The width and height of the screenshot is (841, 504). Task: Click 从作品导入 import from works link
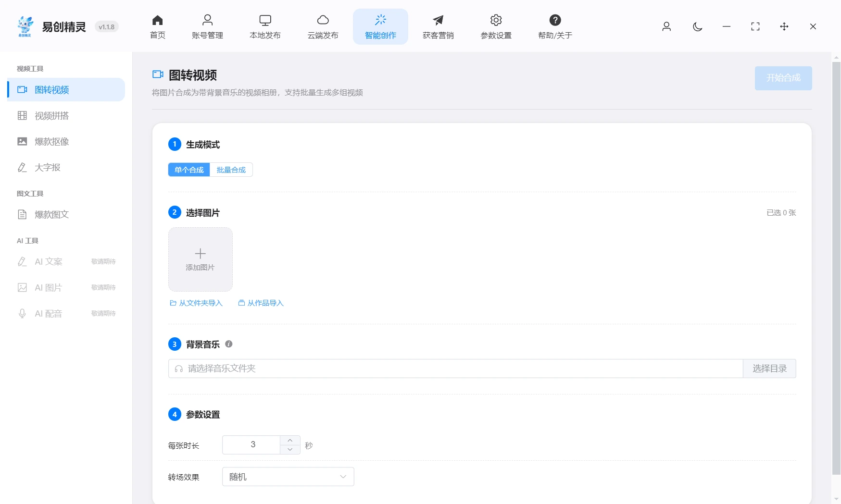point(261,303)
